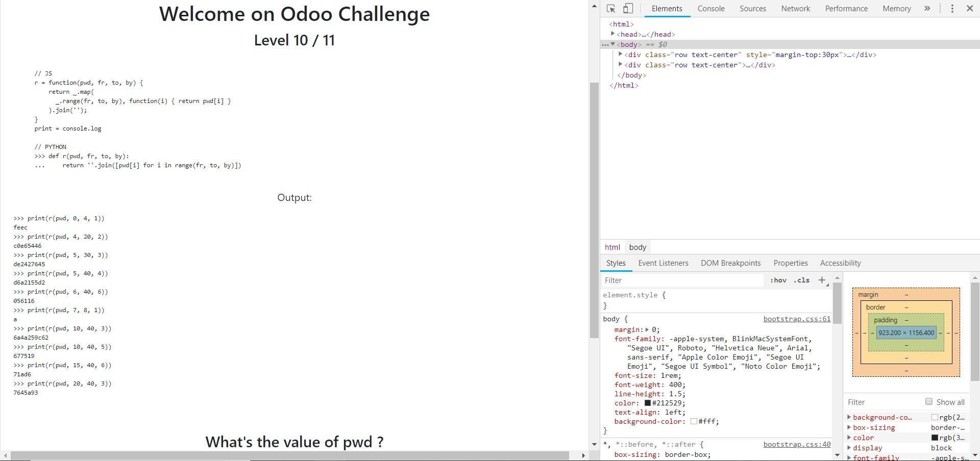Open the bootstrap.css:61 source link
The height and width of the screenshot is (461, 980).
pos(796,319)
